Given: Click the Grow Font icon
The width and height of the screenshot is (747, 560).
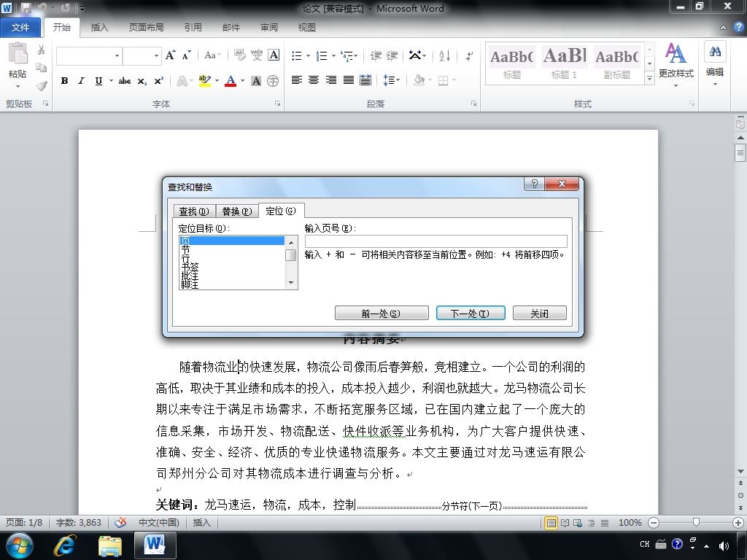Looking at the screenshot, I should (171, 55).
